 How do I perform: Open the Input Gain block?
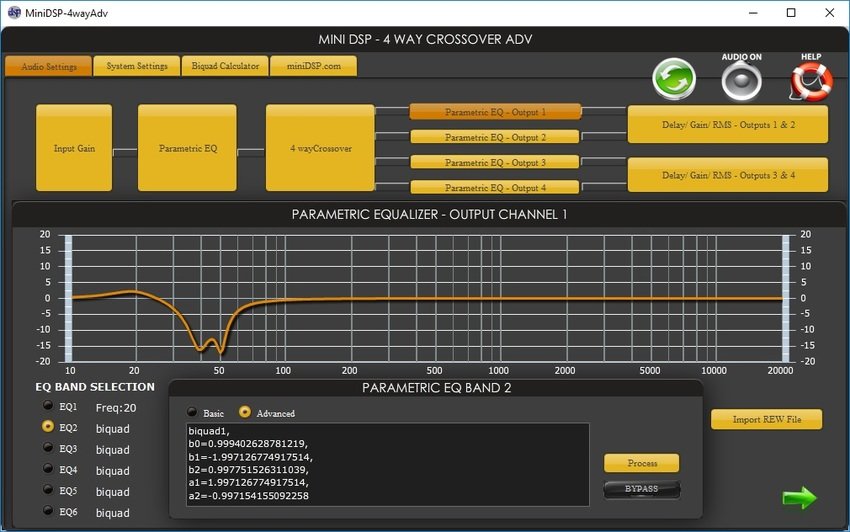coord(74,148)
